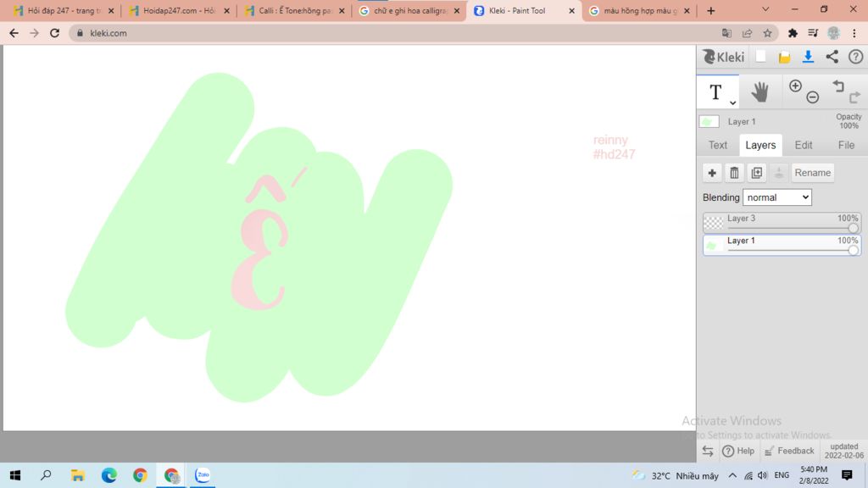Viewport: 868px width, 488px height.
Task: Flip the interface side arrows
Action: [x=708, y=451]
